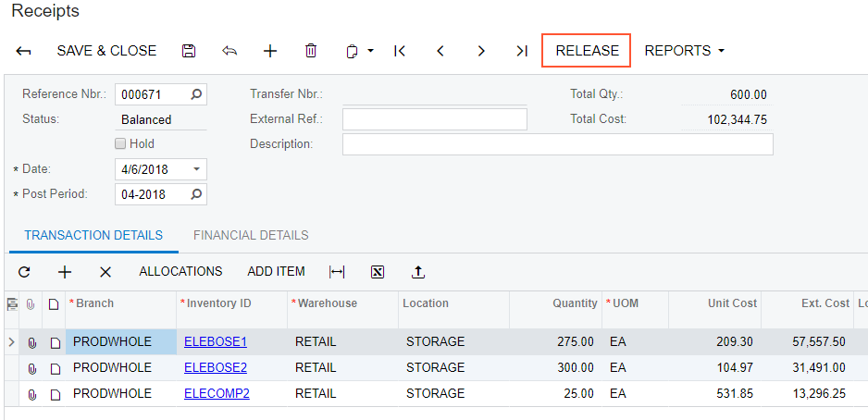Open the Date picker dropdown
The width and height of the screenshot is (868, 420).
tap(196, 169)
